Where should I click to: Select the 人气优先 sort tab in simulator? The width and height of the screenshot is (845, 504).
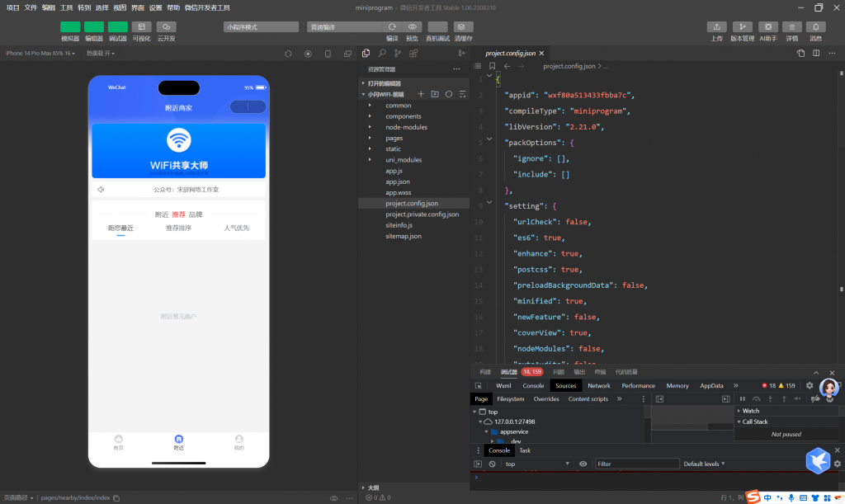(x=237, y=228)
